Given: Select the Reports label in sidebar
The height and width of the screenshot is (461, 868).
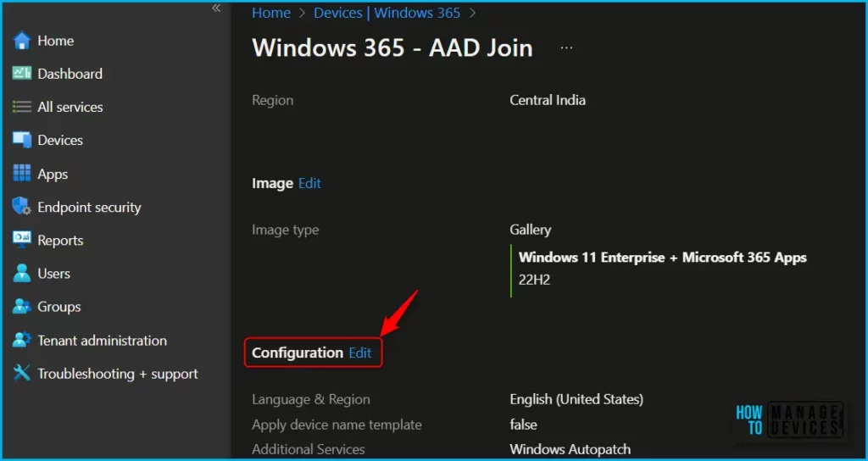Looking at the screenshot, I should point(60,241).
